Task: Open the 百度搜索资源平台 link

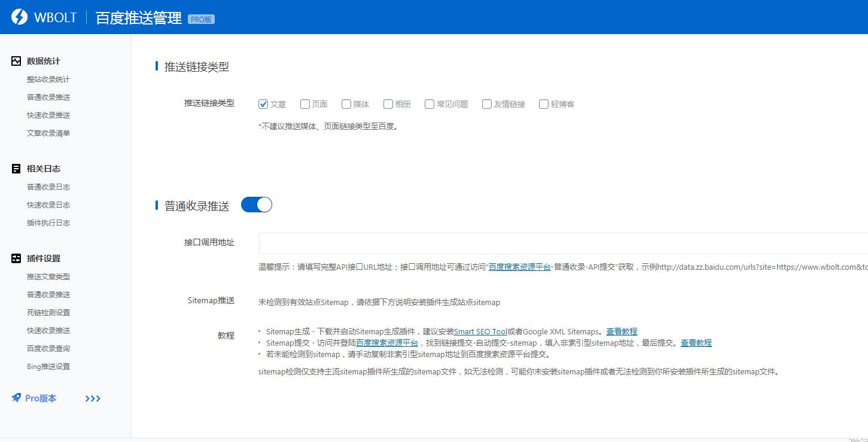Action: 519,267
